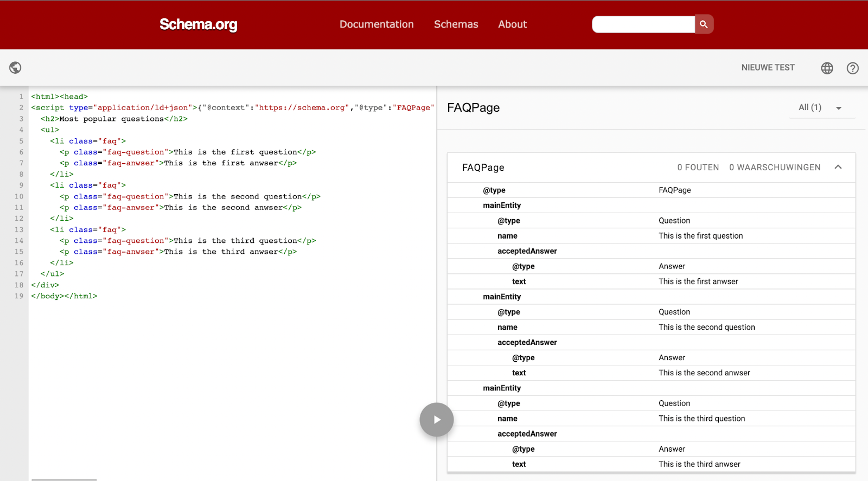Collapse the FAQPage results panel
868x481 pixels.
[x=838, y=168]
